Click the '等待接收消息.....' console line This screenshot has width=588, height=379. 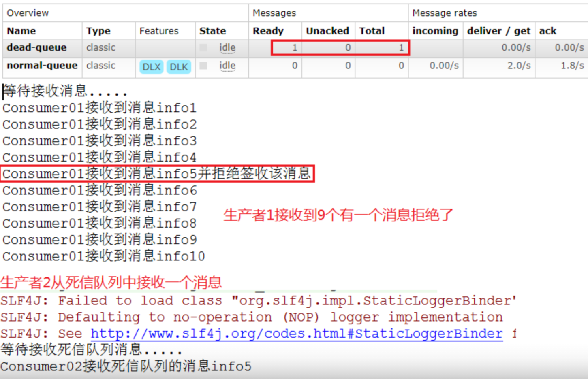[65, 91]
